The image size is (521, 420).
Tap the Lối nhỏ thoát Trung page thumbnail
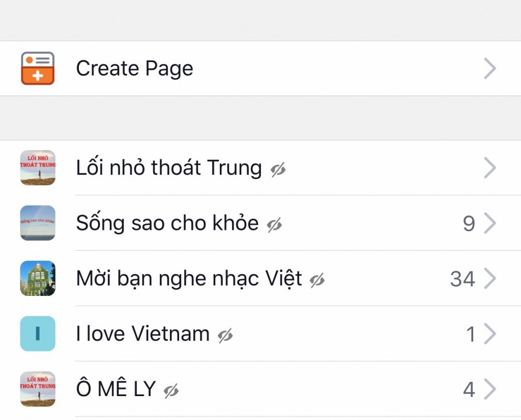[x=38, y=168]
